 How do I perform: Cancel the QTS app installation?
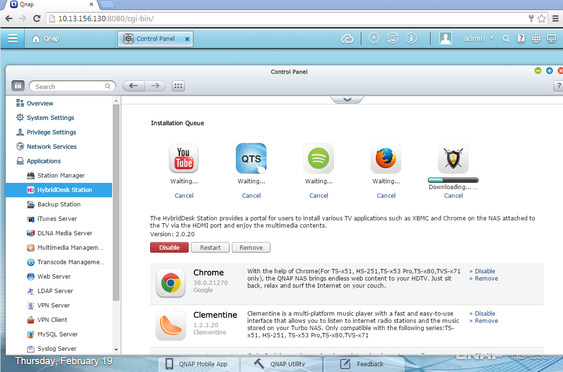[x=251, y=196]
